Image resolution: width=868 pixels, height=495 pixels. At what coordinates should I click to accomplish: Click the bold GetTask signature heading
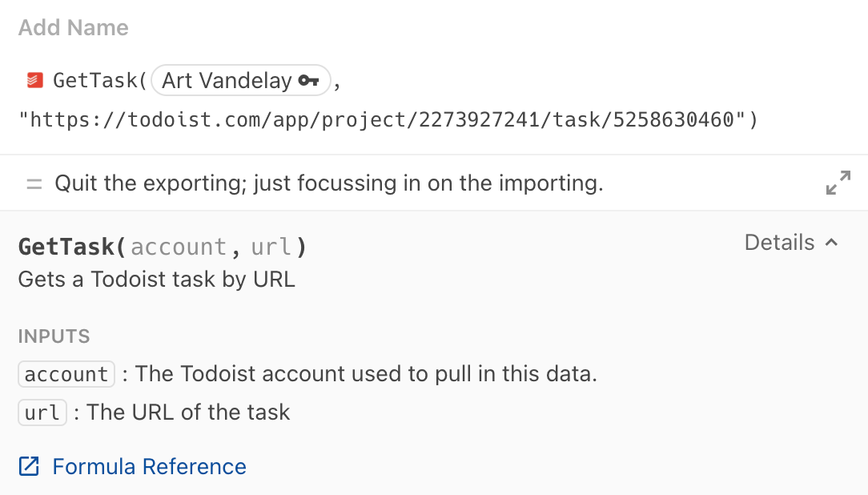[x=67, y=247]
